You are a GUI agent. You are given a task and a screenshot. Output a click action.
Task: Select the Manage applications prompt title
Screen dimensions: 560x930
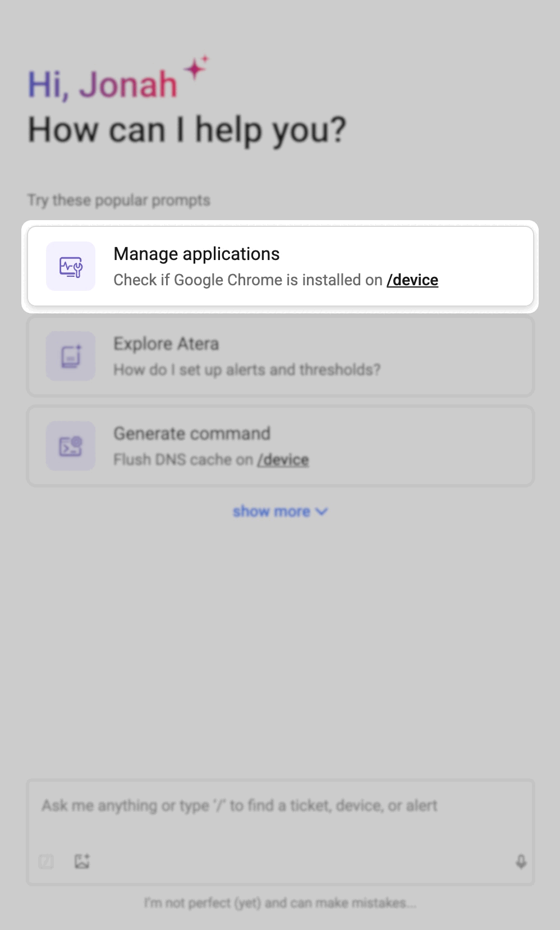[x=196, y=254]
